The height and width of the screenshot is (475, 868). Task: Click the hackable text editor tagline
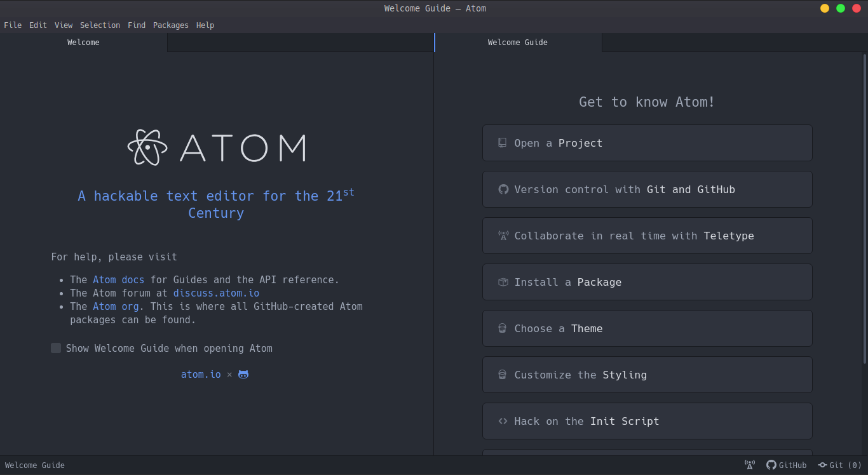click(x=216, y=204)
